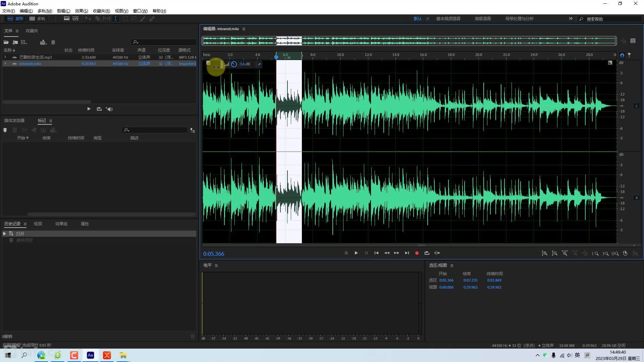Image resolution: width=644 pixels, height=362 pixels.
Task: Switch to Multitrack (多轨) editor view
Action: (x=37, y=19)
